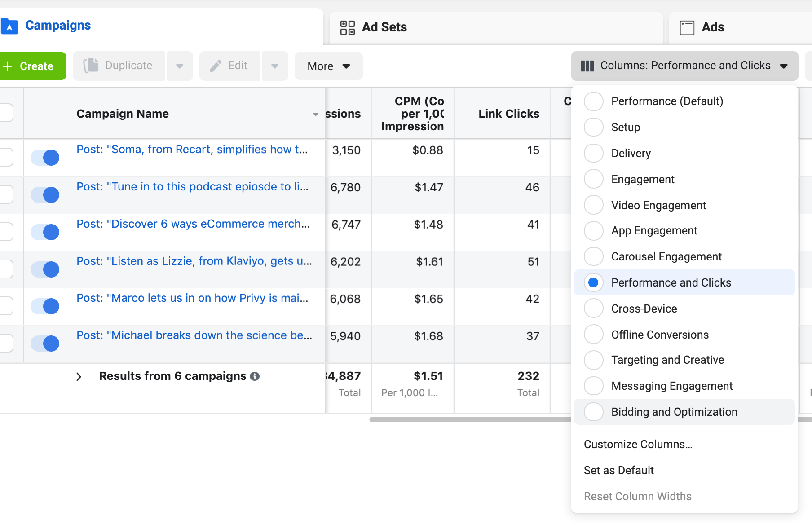
Task: Click Set as Default option
Action: (618, 470)
